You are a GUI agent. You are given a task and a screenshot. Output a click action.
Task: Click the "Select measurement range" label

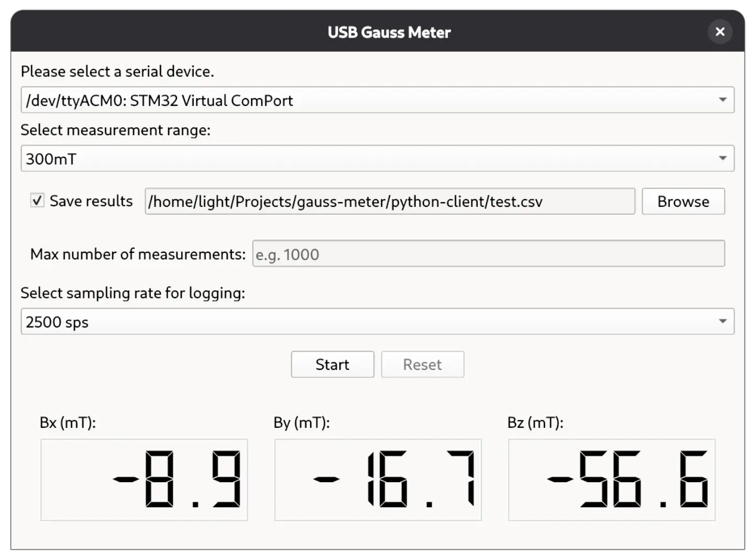pos(115,130)
